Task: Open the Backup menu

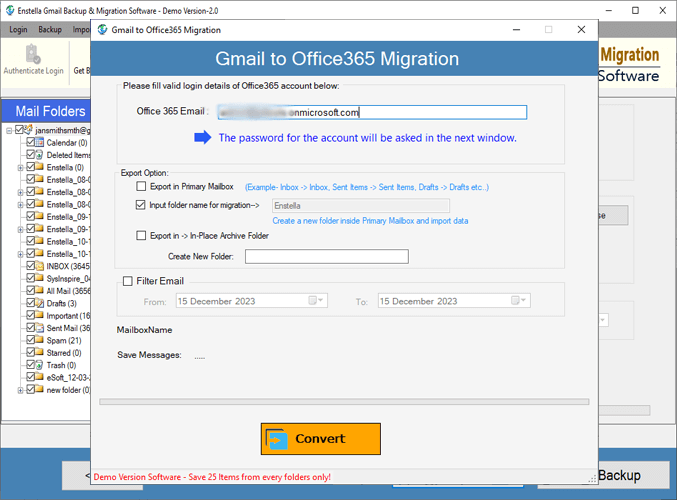Action: pos(50,30)
